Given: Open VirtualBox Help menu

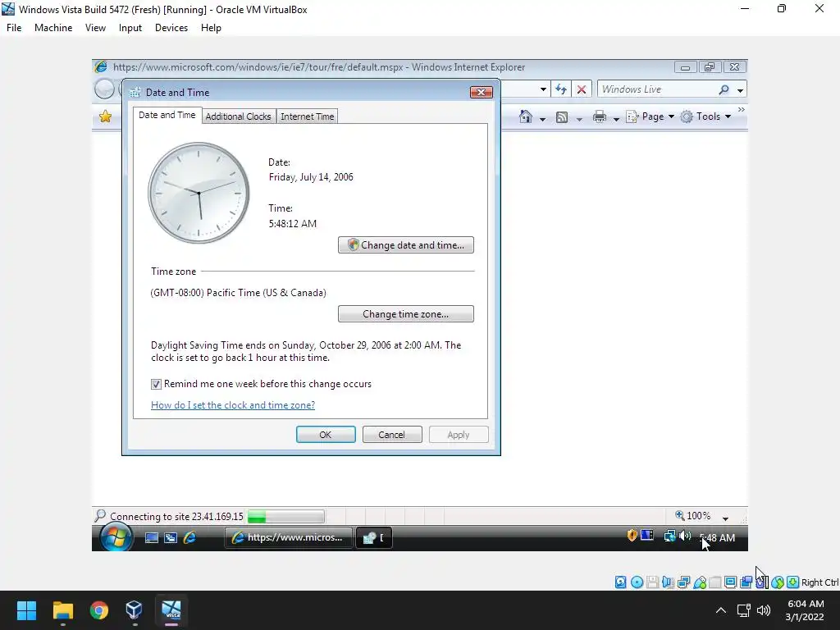Looking at the screenshot, I should tap(211, 28).
